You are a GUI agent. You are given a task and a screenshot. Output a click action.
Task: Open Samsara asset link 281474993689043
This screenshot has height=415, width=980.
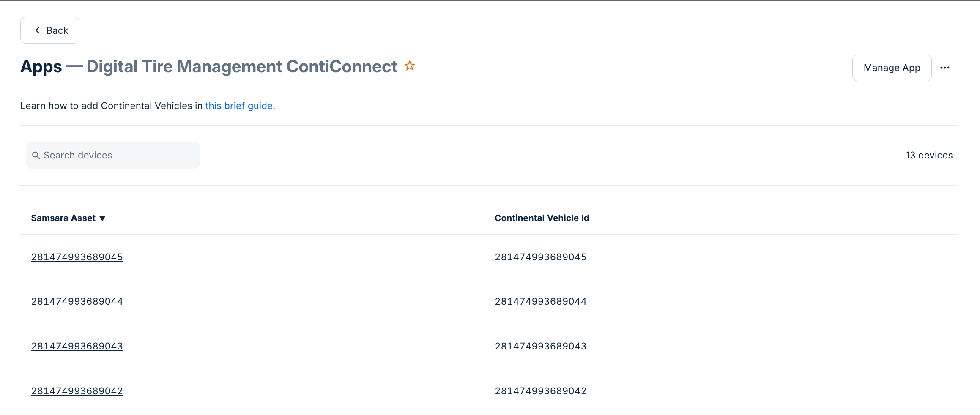pos(77,346)
